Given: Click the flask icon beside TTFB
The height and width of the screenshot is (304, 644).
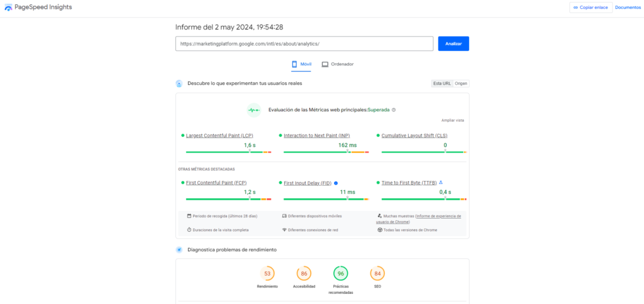Looking at the screenshot, I should pos(441,183).
